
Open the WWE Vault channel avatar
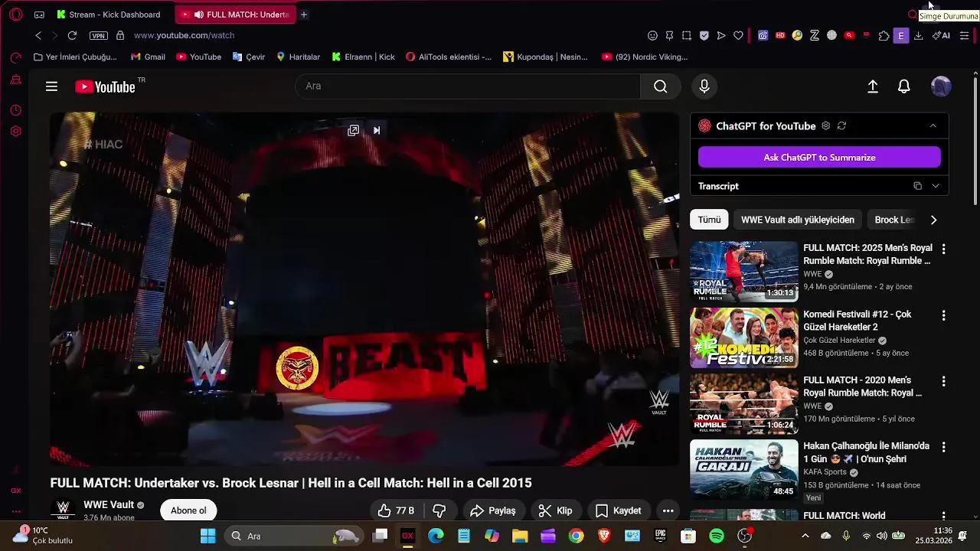coord(64,510)
